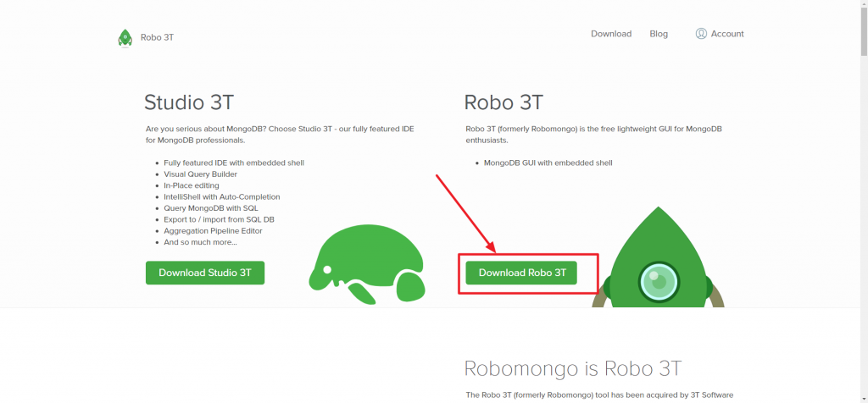Click the Robo 3T rocket logo icon
This screenshot has width=868, height=403.
click(125, 37)
